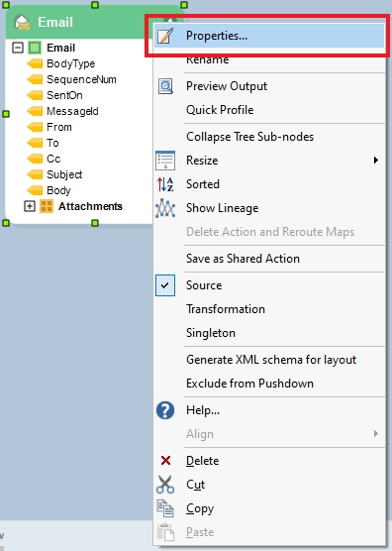Click the Sorted A-Z icon

click(x=165, y=184)
